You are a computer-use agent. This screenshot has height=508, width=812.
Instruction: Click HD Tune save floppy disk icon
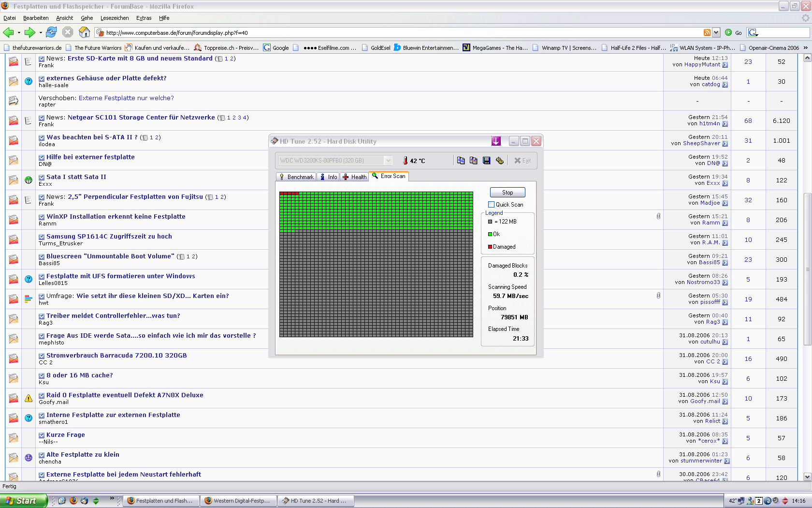486,161
